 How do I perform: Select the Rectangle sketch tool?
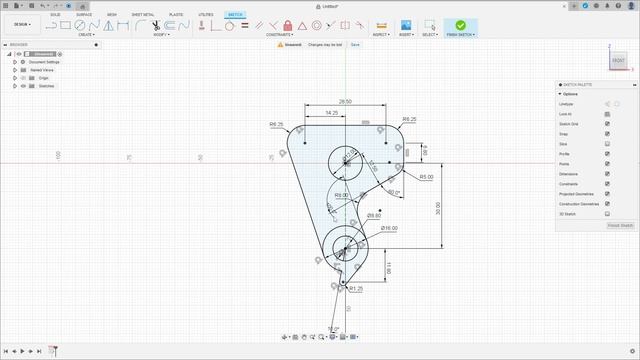coord(65,25)
